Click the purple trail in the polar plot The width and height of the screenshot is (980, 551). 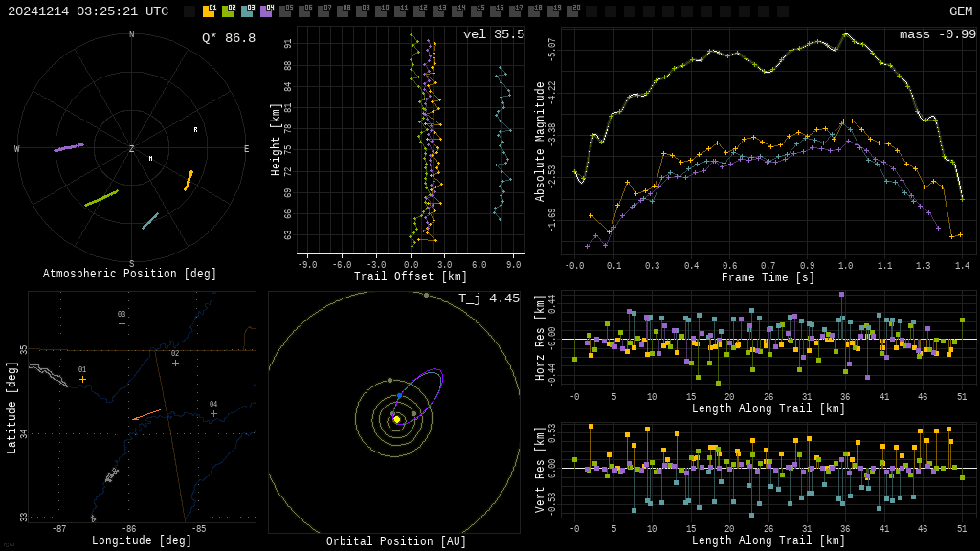click(69, 147)
